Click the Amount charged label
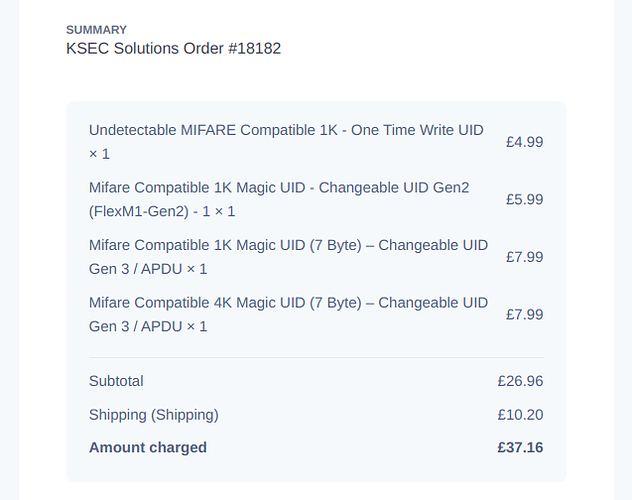This screenshot has height=500, width=632. [x=148, y=448]
